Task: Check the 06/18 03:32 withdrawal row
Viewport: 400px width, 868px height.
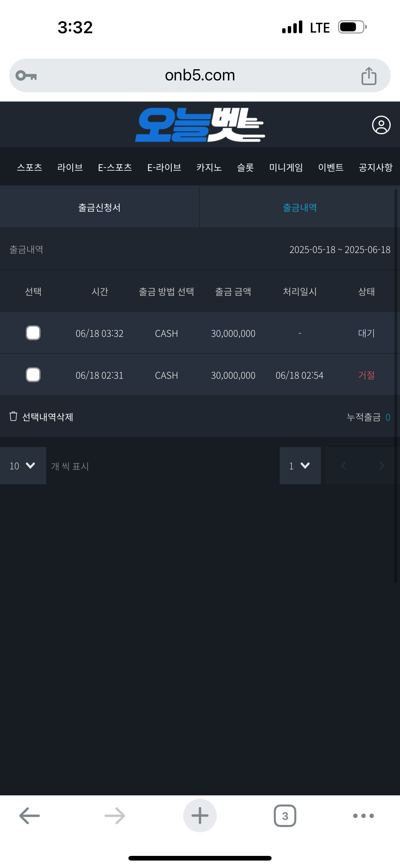Action: 33,333
